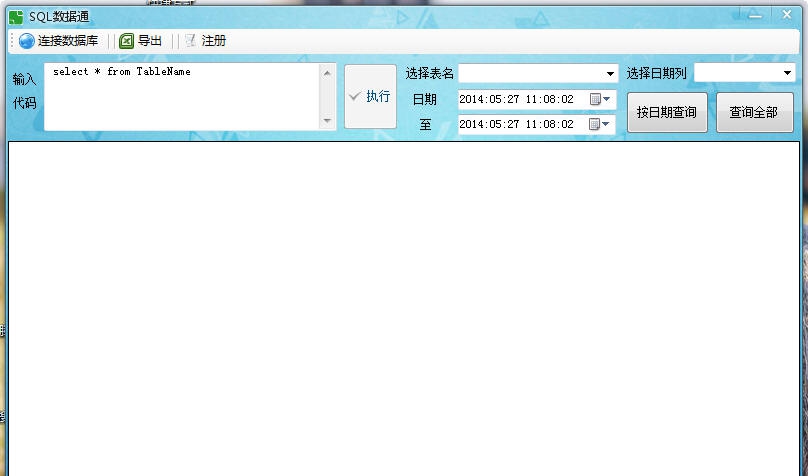Close the SQL数据通 window

coord(787,15)
